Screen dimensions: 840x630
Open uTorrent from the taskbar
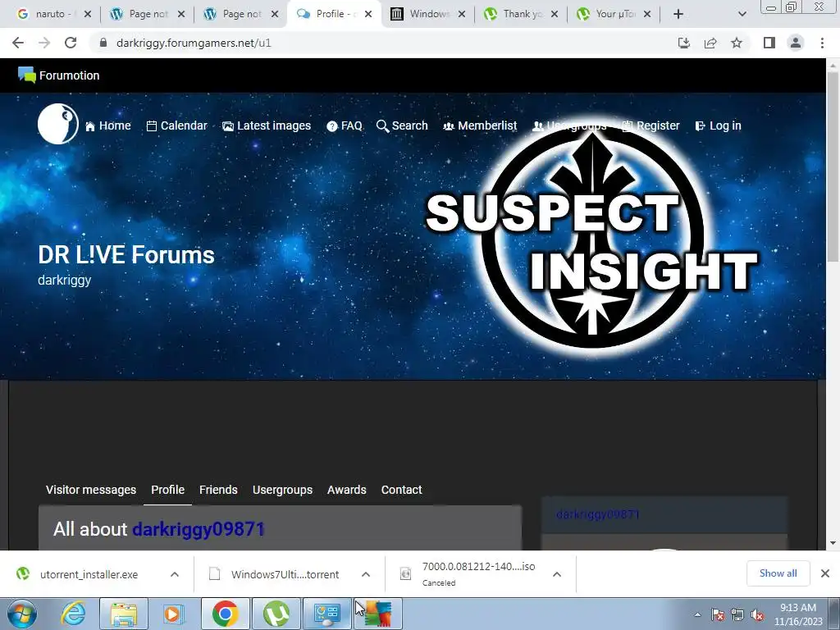pos(276,614)
